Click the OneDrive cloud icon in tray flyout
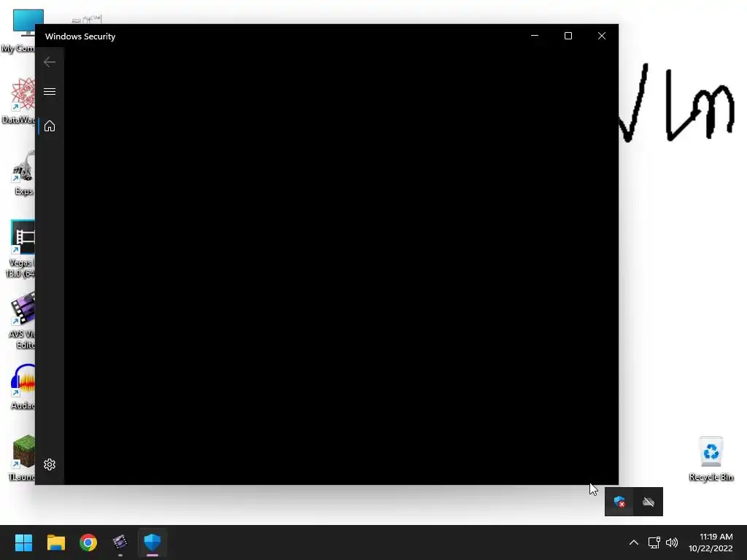This screenshot has height=560, width=747. [x=649, y=502]
